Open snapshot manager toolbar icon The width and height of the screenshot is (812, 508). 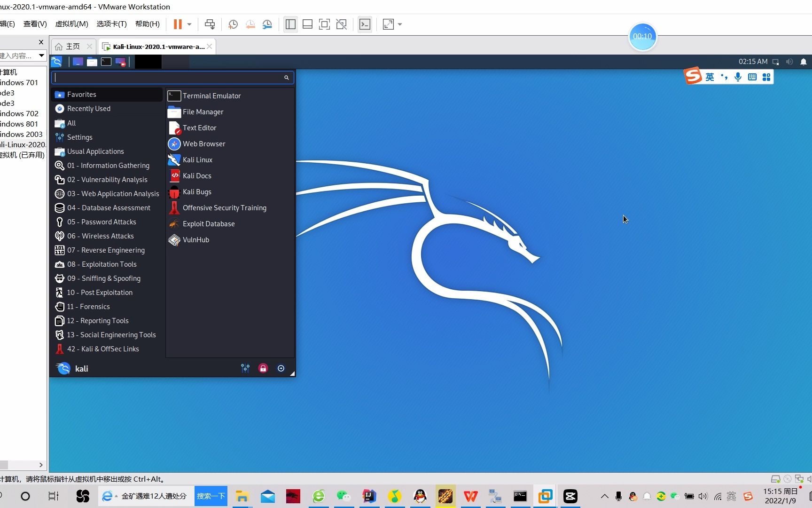pos(267,24)
